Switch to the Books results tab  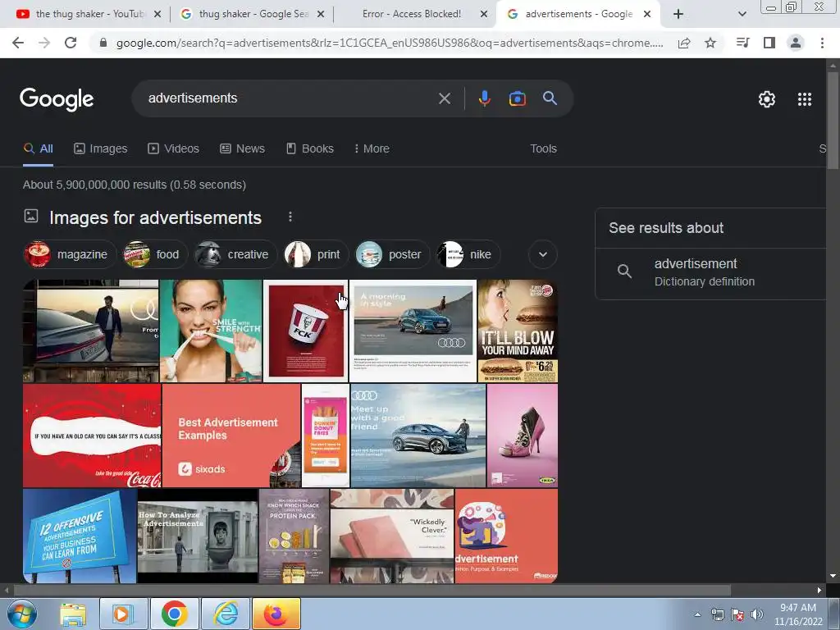pos(309,148)
